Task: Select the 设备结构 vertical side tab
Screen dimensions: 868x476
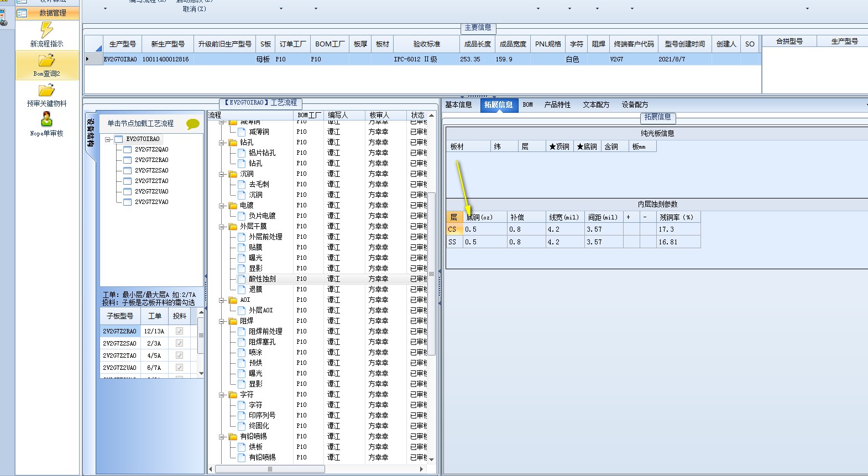Action: click(91, 133)
